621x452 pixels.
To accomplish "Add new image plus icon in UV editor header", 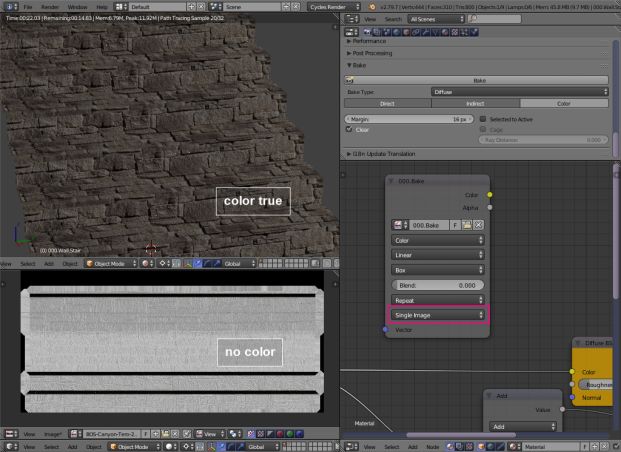I will pyautogui.click(x=156, y=434).
